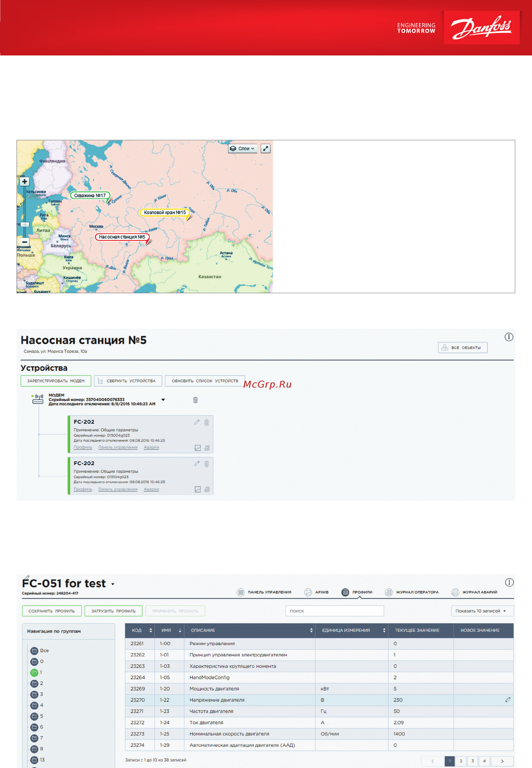Screen dimensions: 532x768
Task: Open info icon for Насосная станция №5
Action: 509,337
